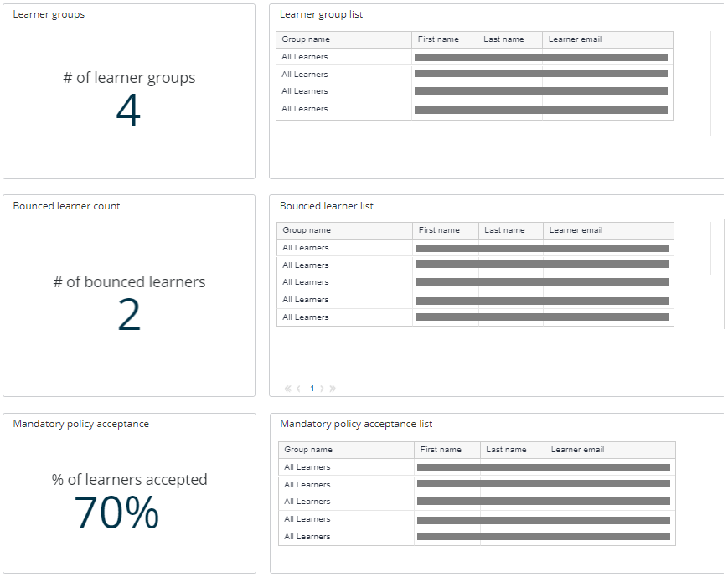Open the bounced learners count value 2

click(128, 316)
